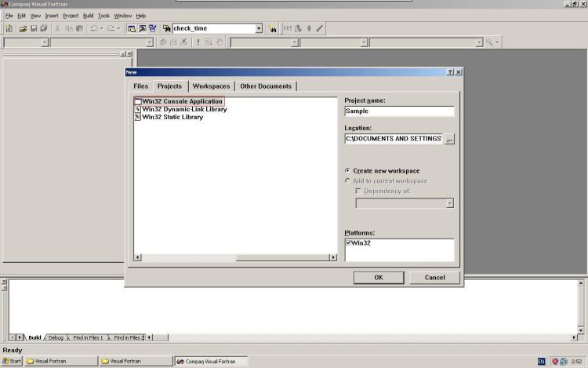Open the Redo history dropdown arrow
This screenshot has width=588, height=368.
click(118, 28)
